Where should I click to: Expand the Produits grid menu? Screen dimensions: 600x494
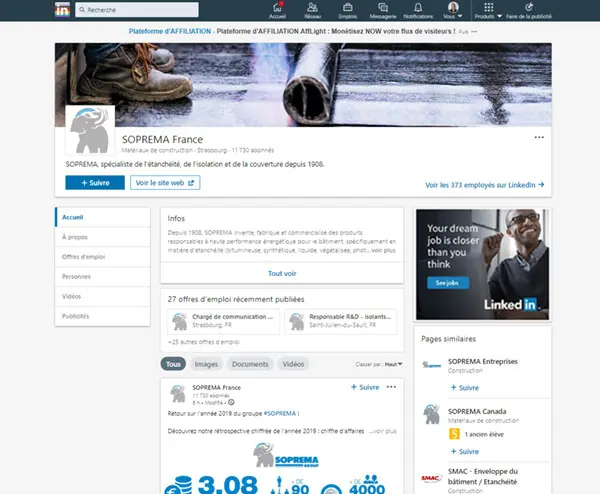(488, 10)
